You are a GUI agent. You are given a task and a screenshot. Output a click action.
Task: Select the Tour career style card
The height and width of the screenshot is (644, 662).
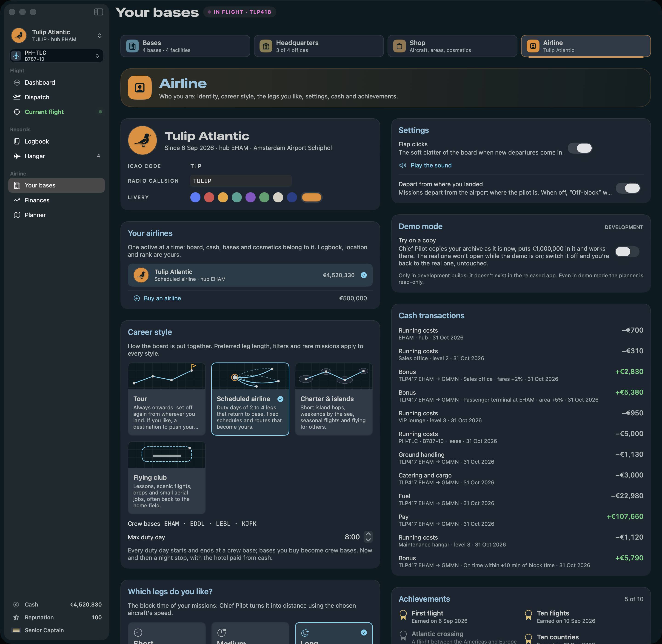[x=167, y=399]
